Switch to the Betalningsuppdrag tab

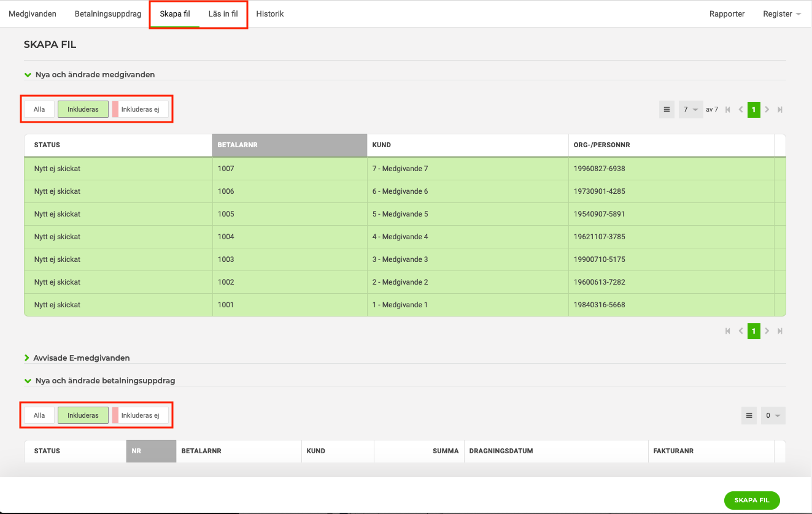107,13
